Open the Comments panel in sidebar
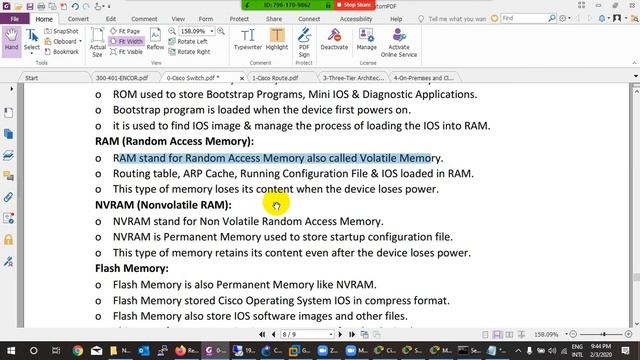 point(8,176)
